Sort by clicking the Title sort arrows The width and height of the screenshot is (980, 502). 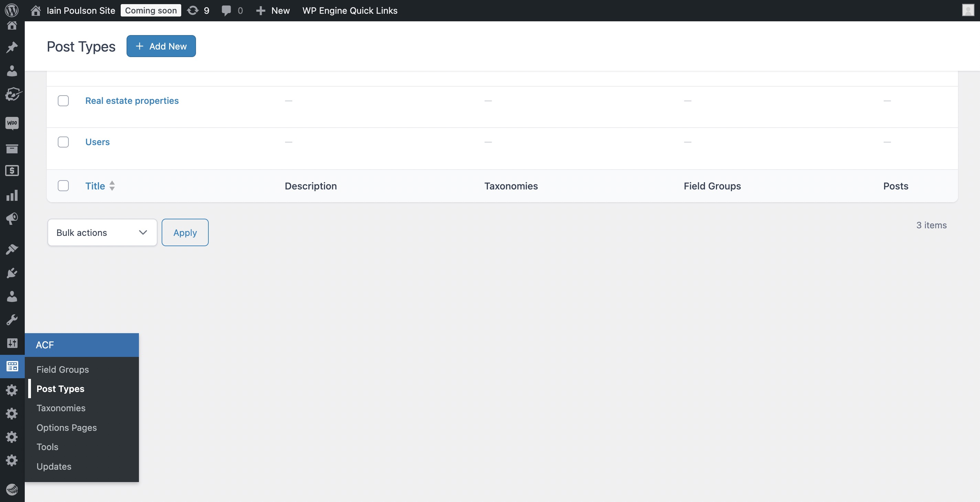click(112, 186)
